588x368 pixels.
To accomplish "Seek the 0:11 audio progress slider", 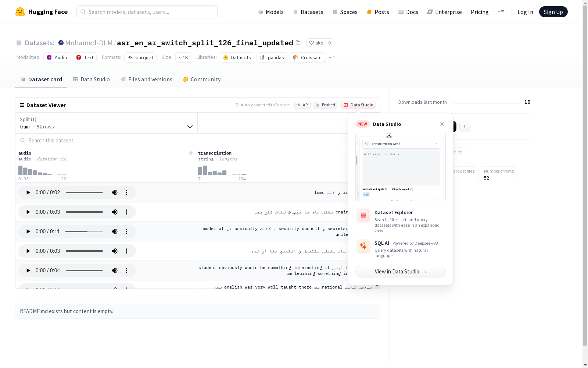I will [84, 231].
